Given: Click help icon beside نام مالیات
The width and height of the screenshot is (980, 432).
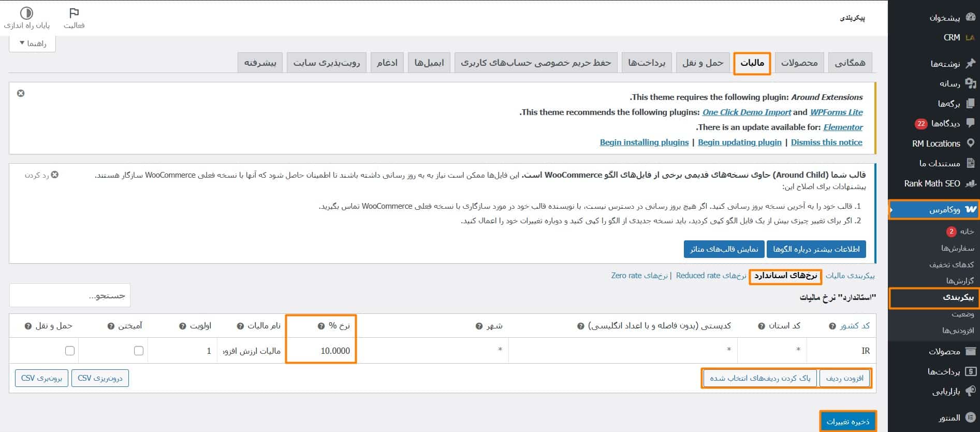Looking at the screenshot, I should [240, 326].
